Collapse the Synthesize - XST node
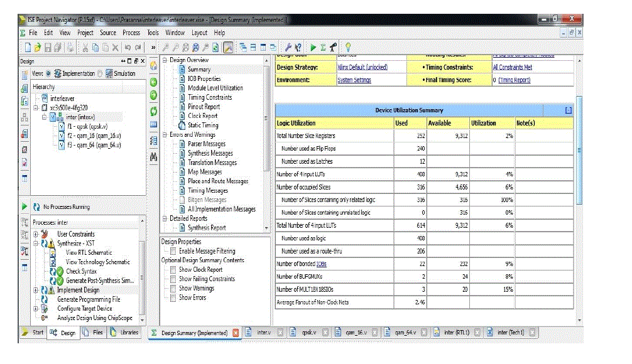 click(36, 244)
